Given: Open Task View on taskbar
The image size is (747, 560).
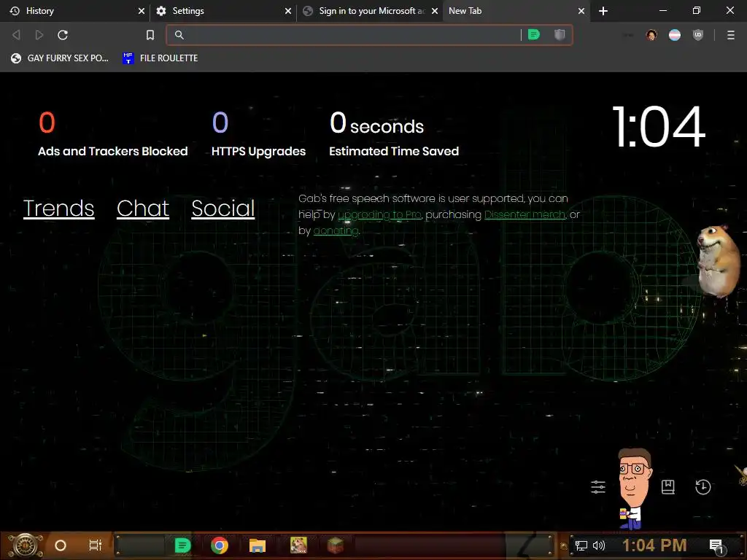Looking at the screenshot, I should (x=96, y=545).
